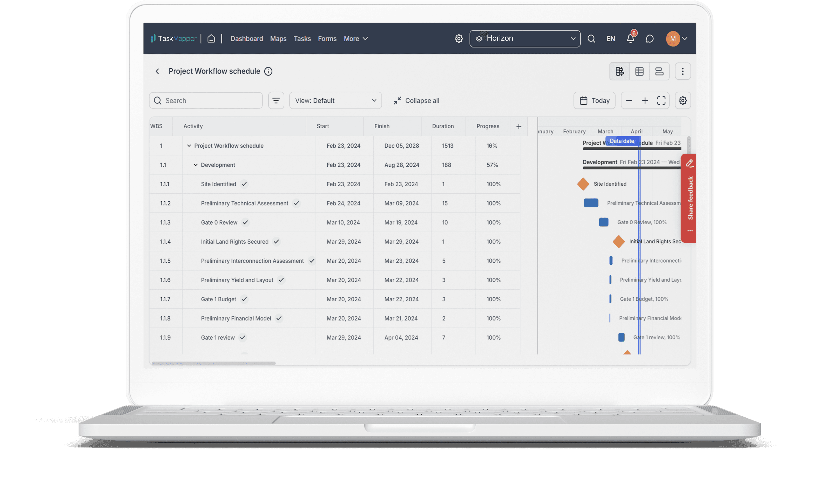Click inside the Search activities field
The width and height of the screenshot is (828, 504).
(206, 100)
